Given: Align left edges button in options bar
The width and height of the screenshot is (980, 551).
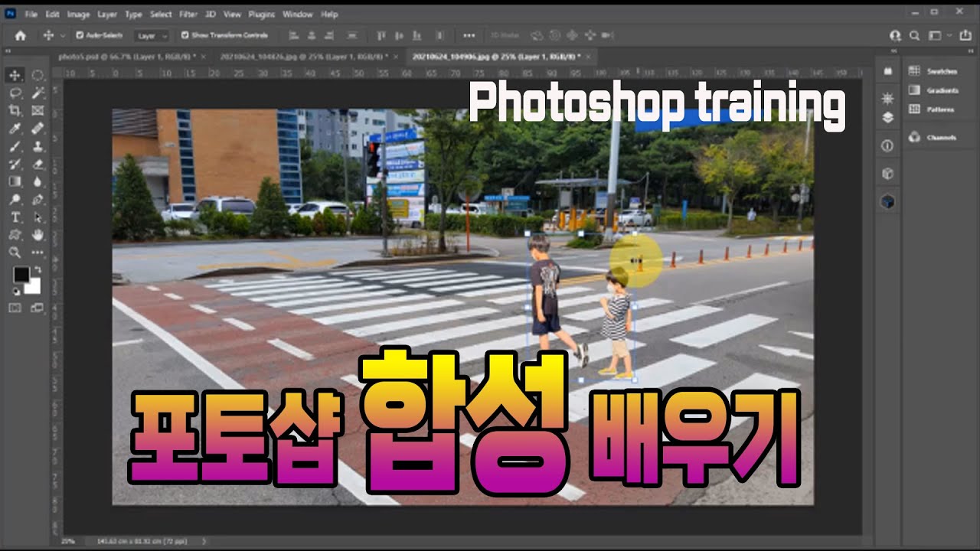Looking at the screenshot, I should coord(294,35).
